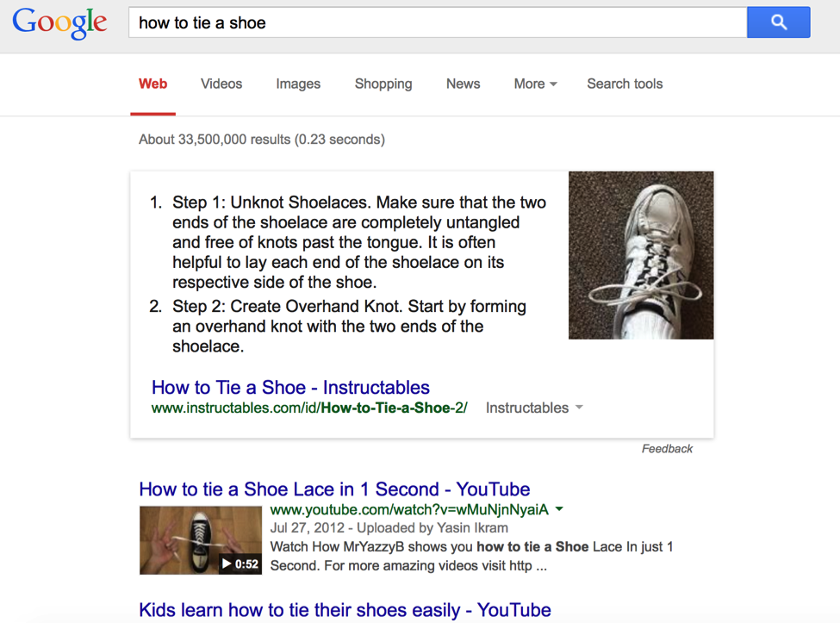Open the Shopping tab
Image resolution: width=840 pixels, height=623 pixels.
coord(383,84)
